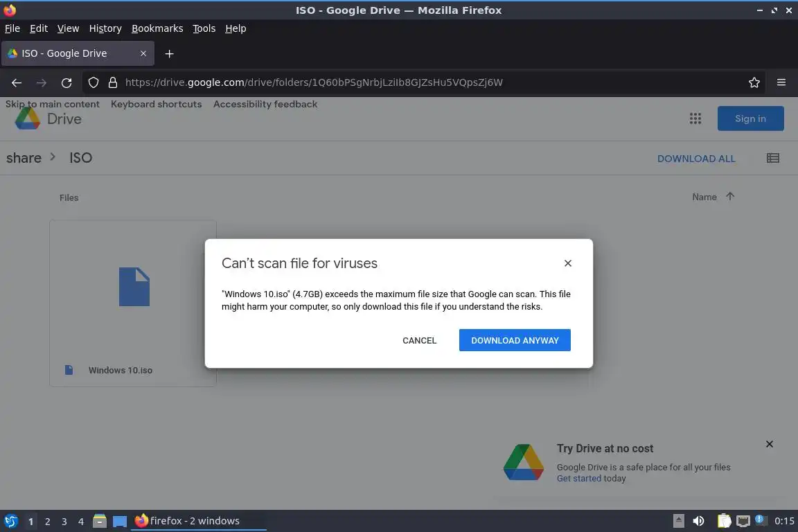Dismiss the Try Drive promo banner
The height and width of the screenshot is (532, 798).
click(x=770, y=444)
